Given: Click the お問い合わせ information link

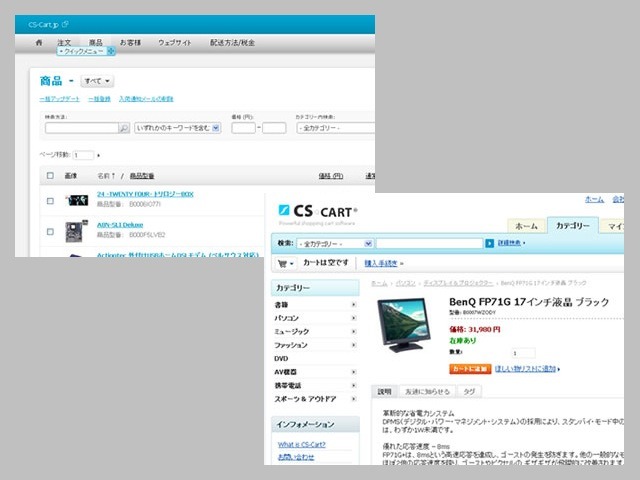Looking at the screenshot, I should 296,457.
